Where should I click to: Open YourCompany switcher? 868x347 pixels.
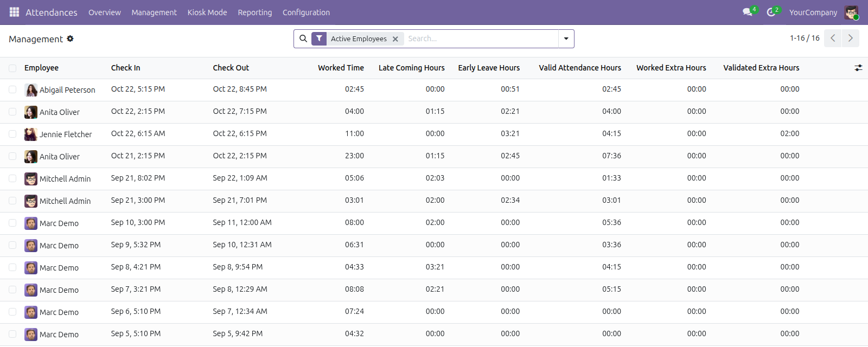click(813, 12)
